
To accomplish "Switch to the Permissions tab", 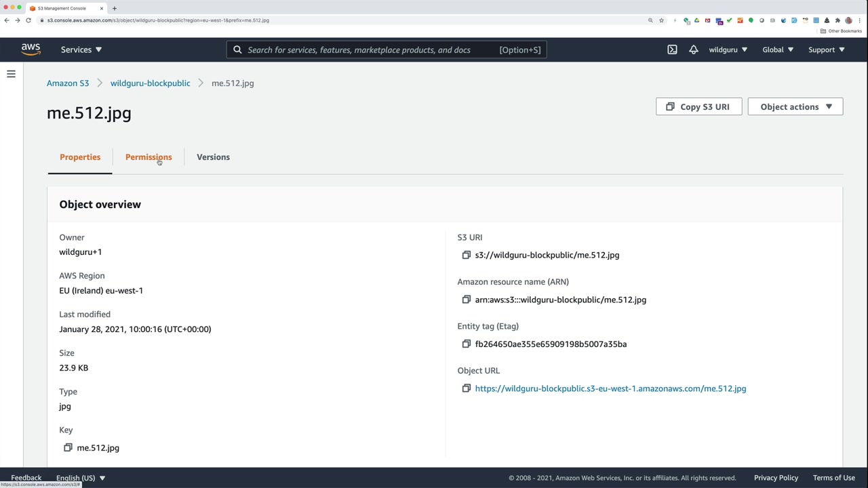I will 149,157.
